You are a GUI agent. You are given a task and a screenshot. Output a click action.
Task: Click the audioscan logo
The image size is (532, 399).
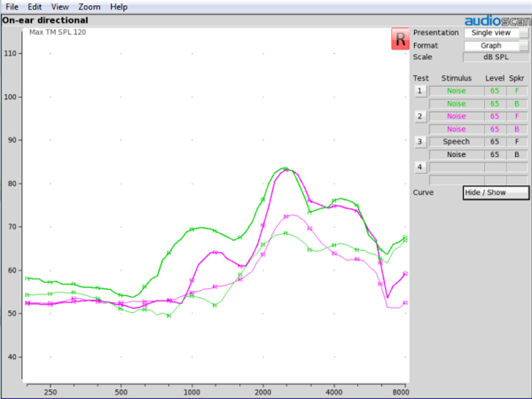point(498,21)
